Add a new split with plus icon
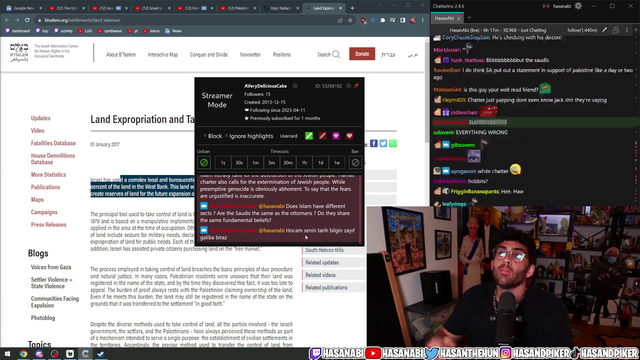640x360 pixels. [x=636, y=30]
